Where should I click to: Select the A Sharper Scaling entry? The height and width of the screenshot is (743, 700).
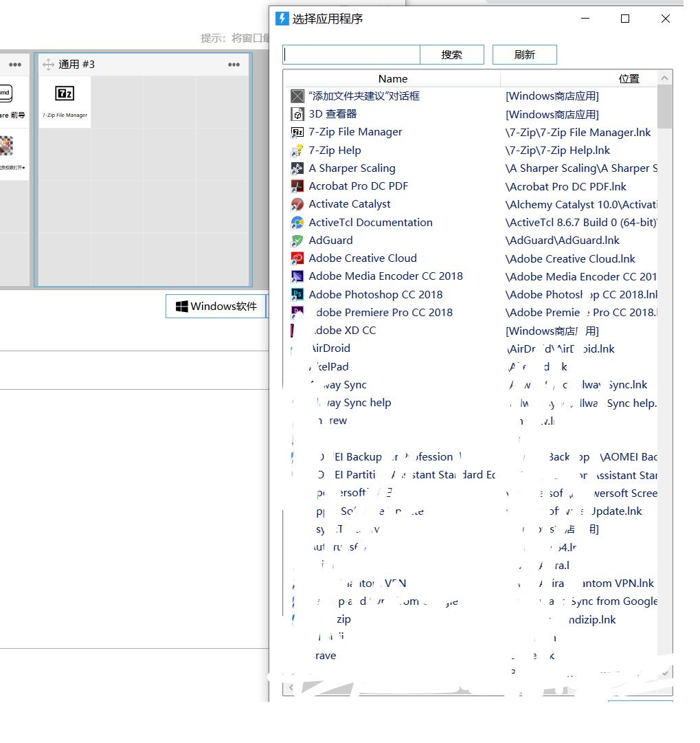(352, 168)
